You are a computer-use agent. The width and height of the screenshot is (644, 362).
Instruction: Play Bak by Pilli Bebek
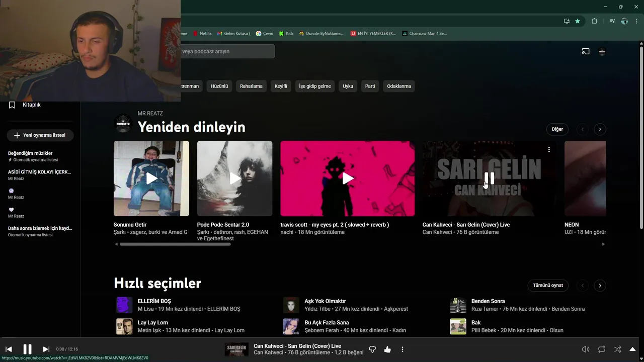click(476, 323)
